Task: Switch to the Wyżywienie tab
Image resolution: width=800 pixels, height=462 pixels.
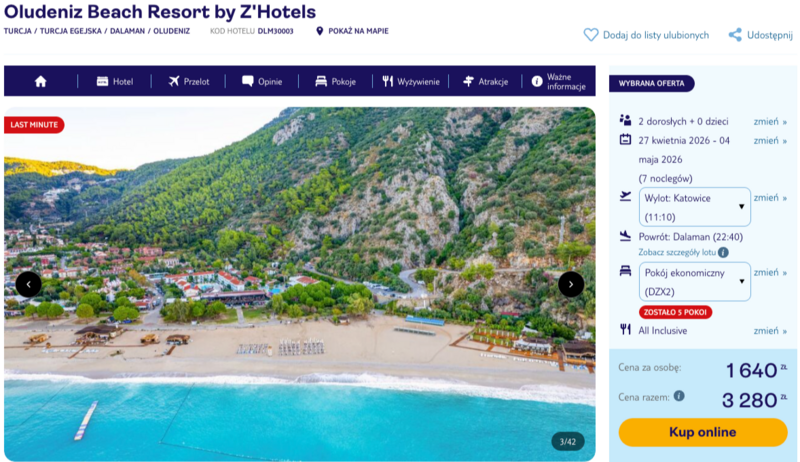Action: (x=411, y=81)
